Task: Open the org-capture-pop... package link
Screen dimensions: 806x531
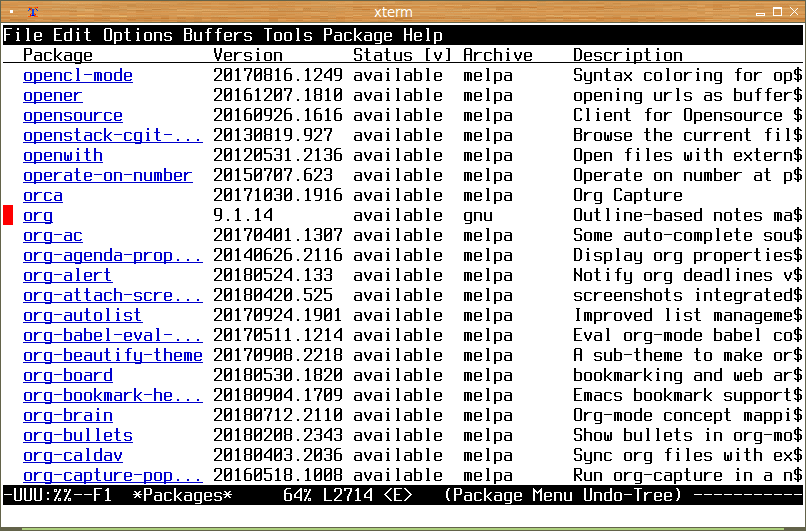Action: click(x=113, y=477)
